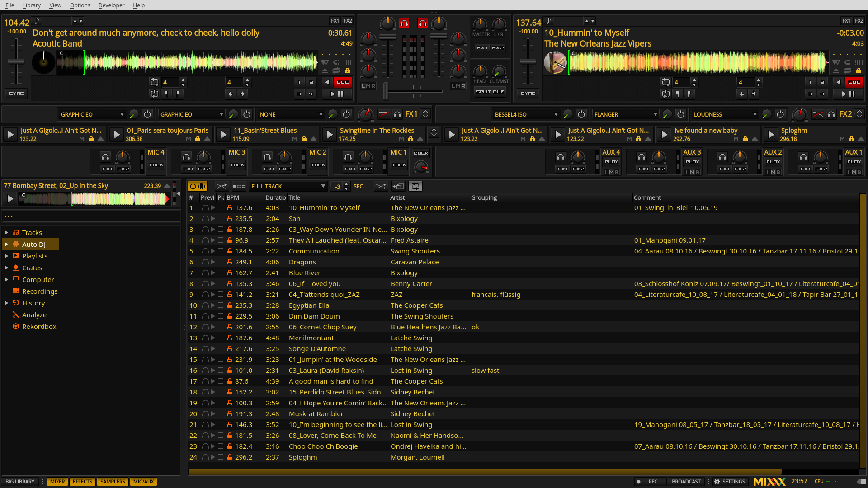Open the Analyze section in sidebar
The height and width of the screenshot is (488, 868).
point(34,315)
